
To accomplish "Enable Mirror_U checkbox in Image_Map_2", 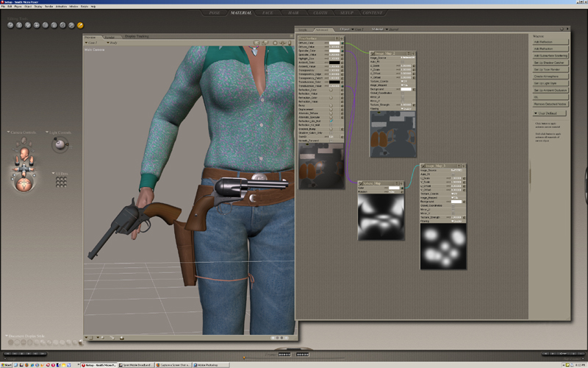I will [403, 97].
